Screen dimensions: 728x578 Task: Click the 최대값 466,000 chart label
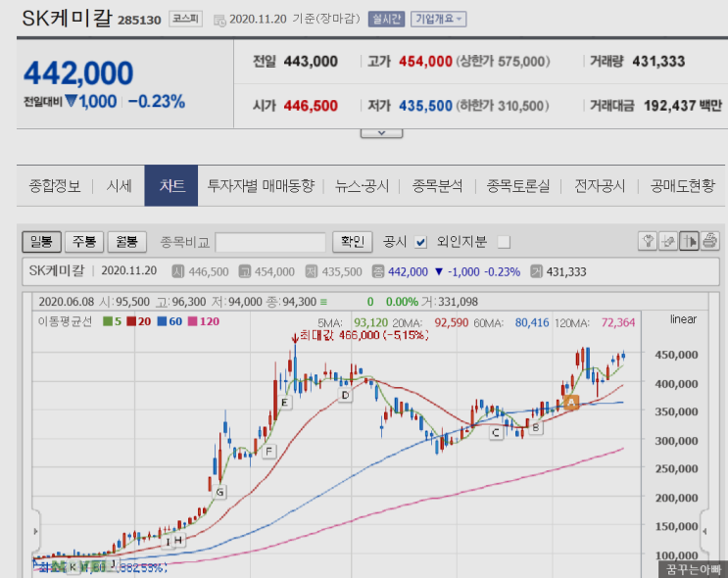click(364, 335)
